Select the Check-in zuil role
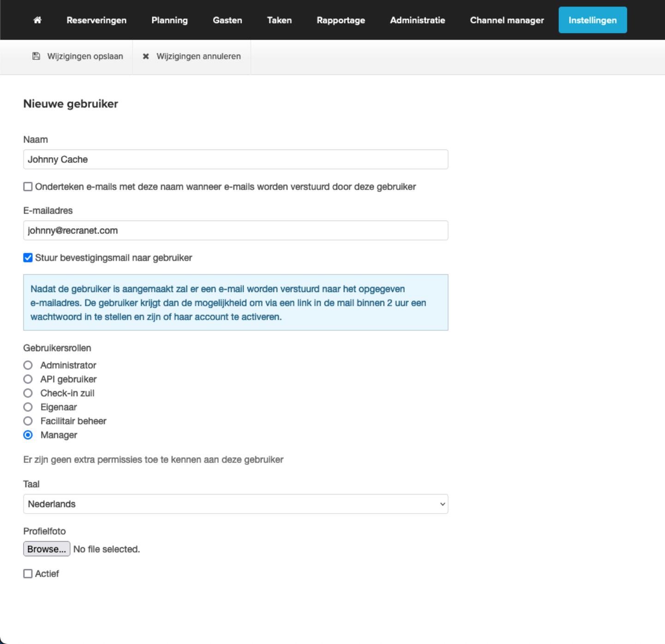Screen dimensions: 665x644 tap(28, 393)
